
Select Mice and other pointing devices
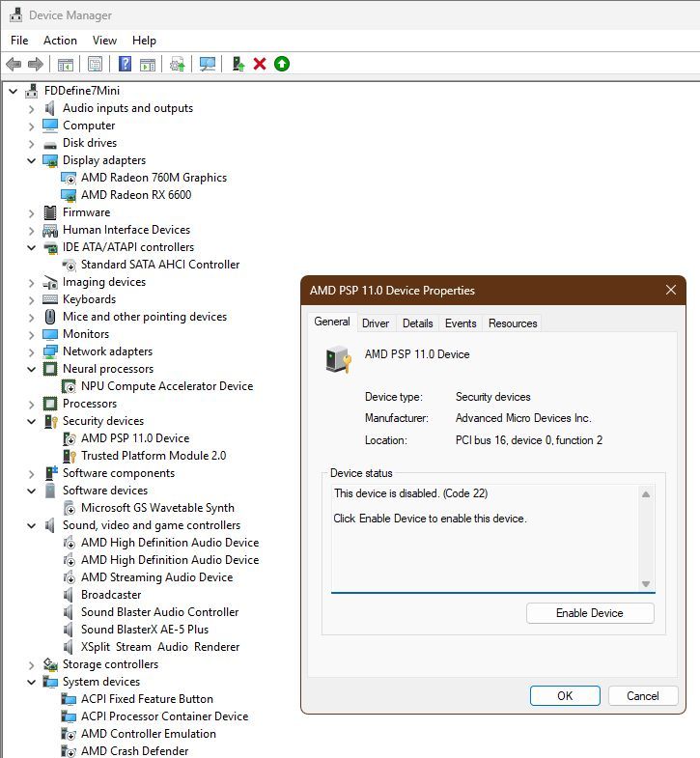(x=145, y=317)
